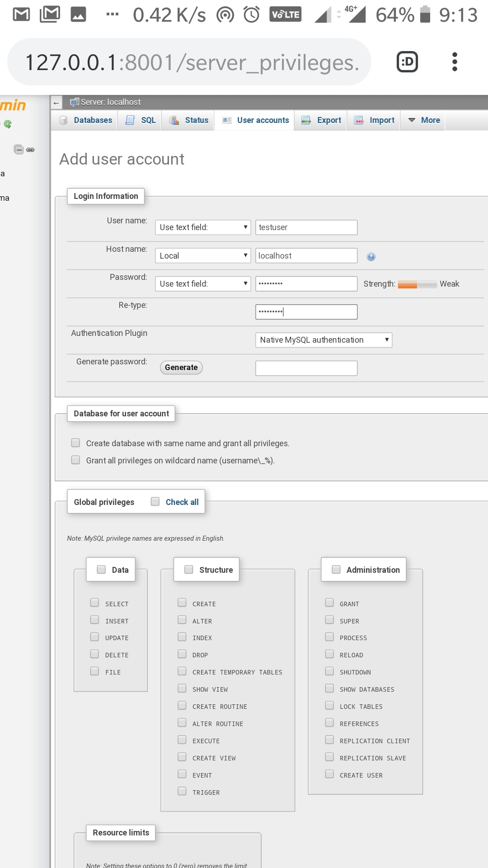The image size is (488, 868).
Task: Open the Export tab
Action: [321, 120]
